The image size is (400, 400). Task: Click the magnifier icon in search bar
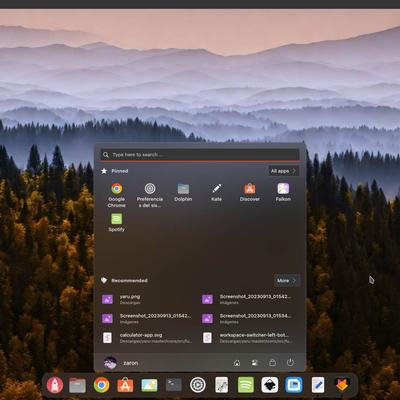pos(106,155)
